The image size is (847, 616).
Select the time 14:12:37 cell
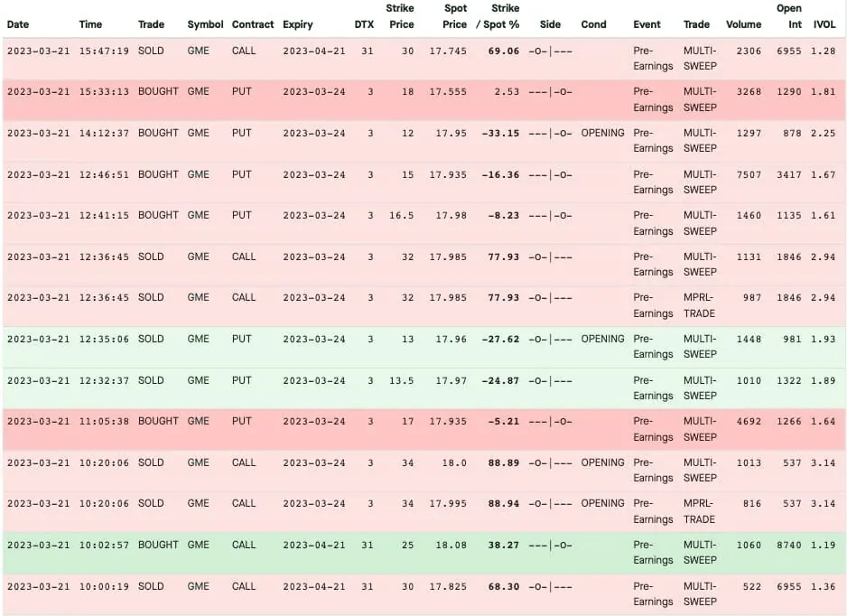[104, 133]
